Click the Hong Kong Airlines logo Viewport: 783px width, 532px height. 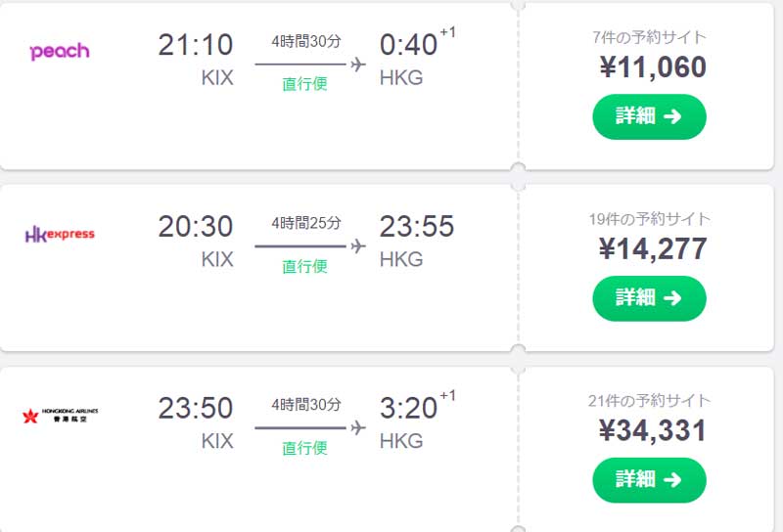tap(60, 416)
